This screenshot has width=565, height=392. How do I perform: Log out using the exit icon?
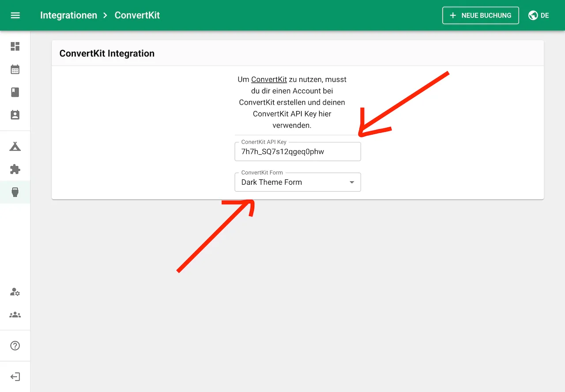pos(15,377)
